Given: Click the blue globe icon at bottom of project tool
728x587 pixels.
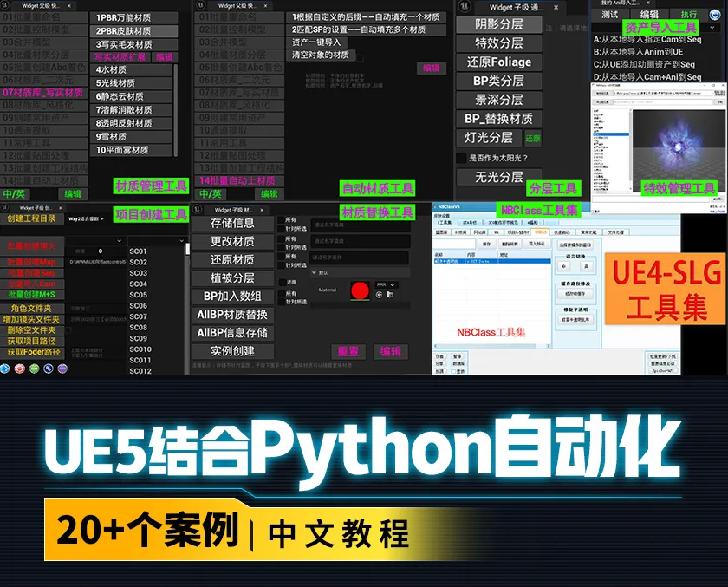Looking at the screenshot, I should (4, 369).
